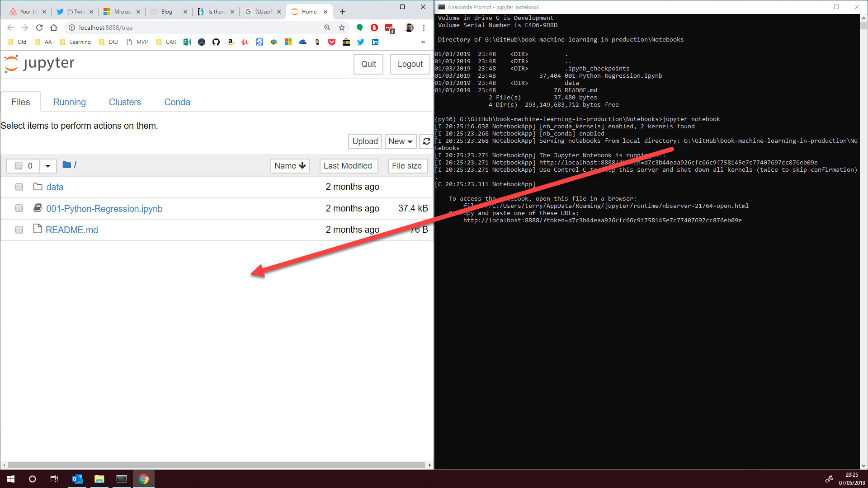Open the LinkedIn bookmark
This screenshot has width=868, height=488.
(375, 42)
